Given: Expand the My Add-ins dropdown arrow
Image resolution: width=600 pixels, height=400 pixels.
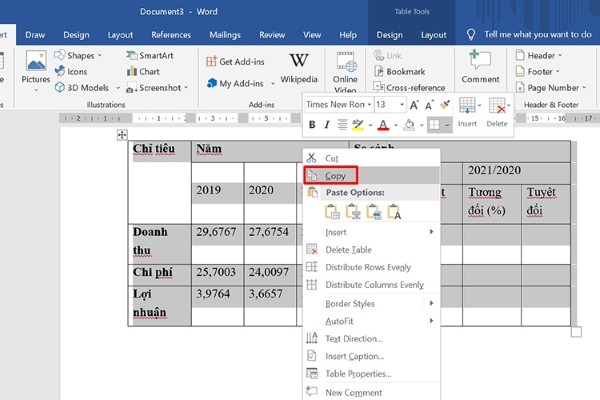Looking at the screenshot, I should [x=273, y=83].
